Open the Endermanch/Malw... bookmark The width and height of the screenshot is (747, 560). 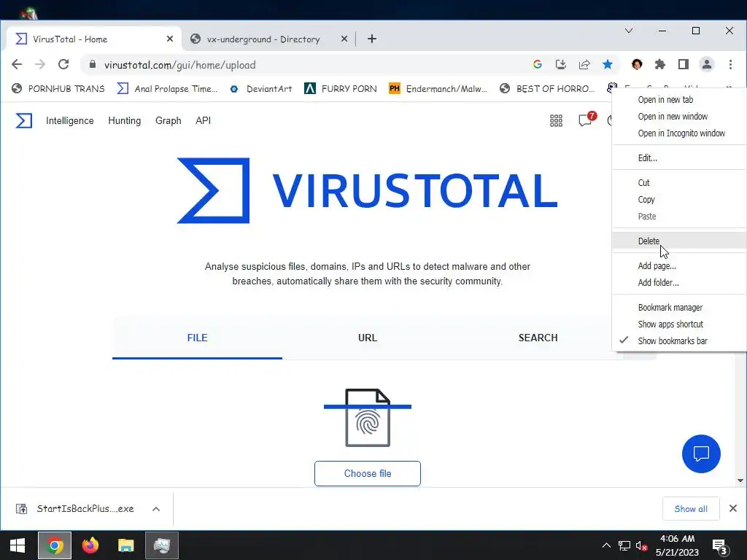point(438,88)
